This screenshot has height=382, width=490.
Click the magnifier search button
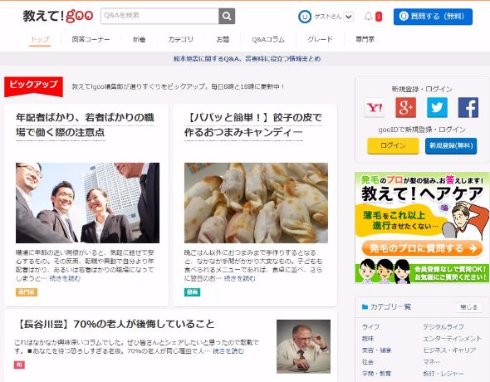[227, 16]
